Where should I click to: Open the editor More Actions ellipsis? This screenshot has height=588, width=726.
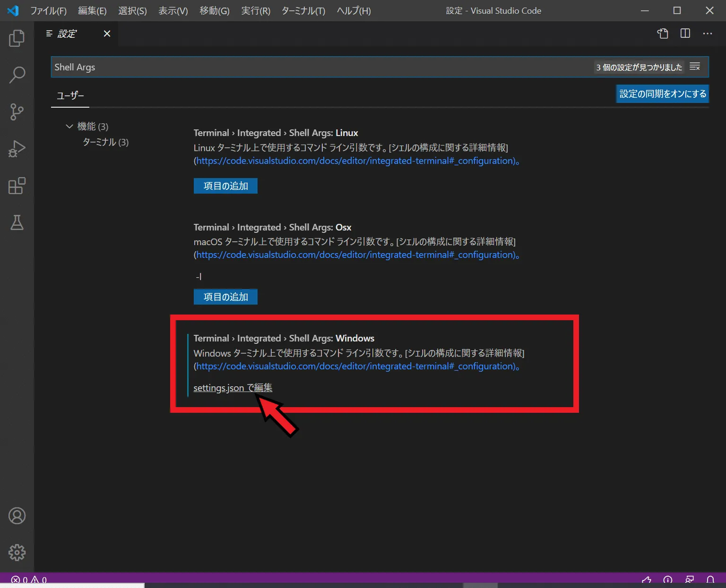click(707, 34)
